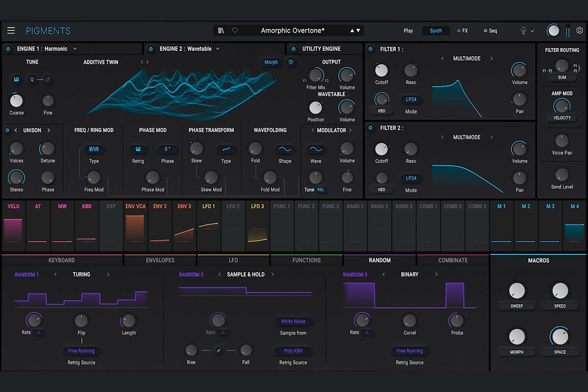This screenshot has height=392, width=588.
Task: Click the White Noise sample source button
Action: point(293,321)
